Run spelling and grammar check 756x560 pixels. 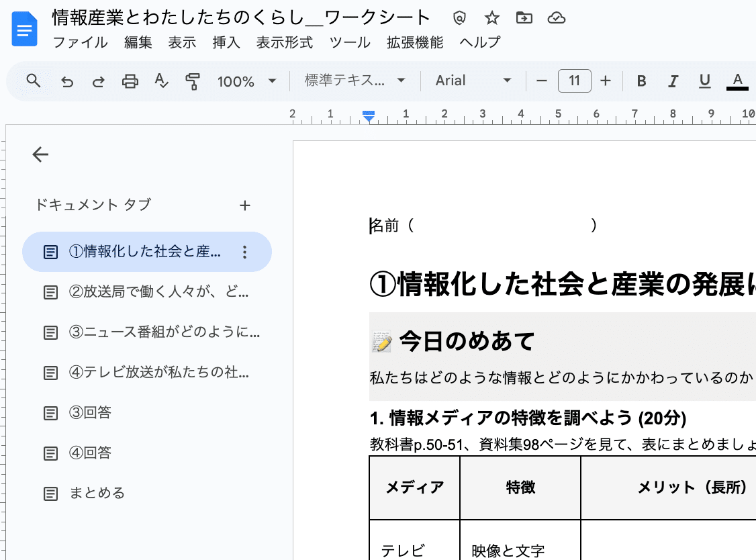pyautogui.click(x=161, y=81)
